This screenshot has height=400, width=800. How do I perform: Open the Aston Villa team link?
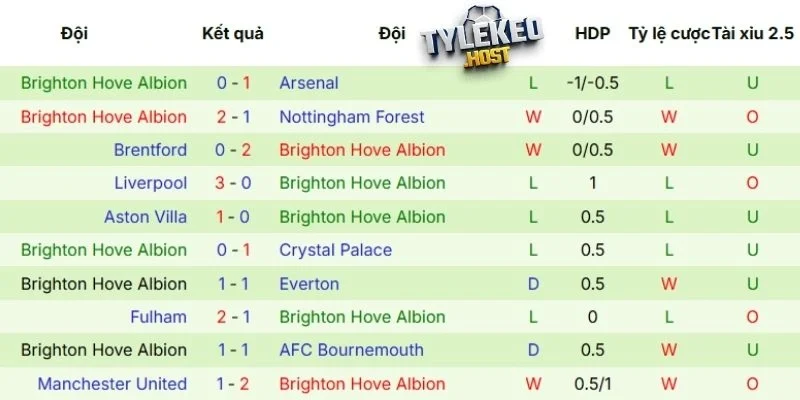(145, 217)
